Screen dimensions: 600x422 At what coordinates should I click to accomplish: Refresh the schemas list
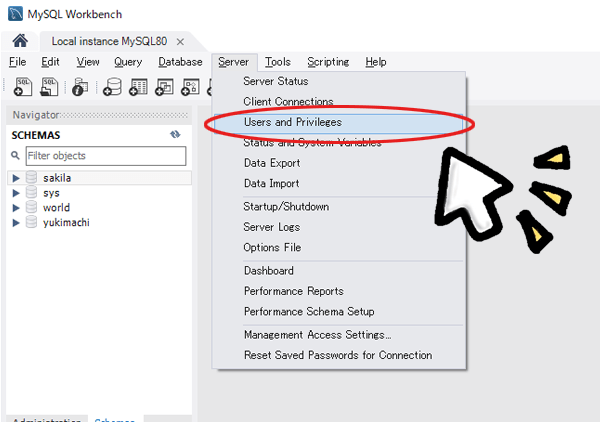click(175, 134)
